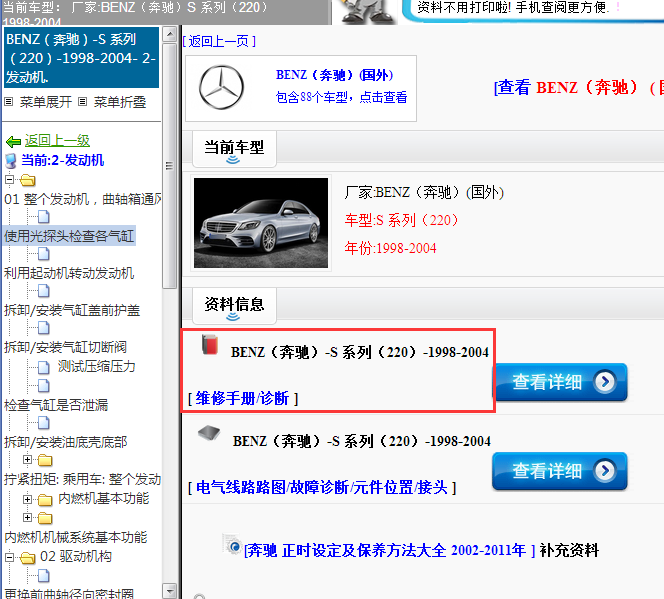This screenshot has width=664, height=599.
Task: Click page icon above 拆卸/安装气缸盖前护盖
Action: 43,291
